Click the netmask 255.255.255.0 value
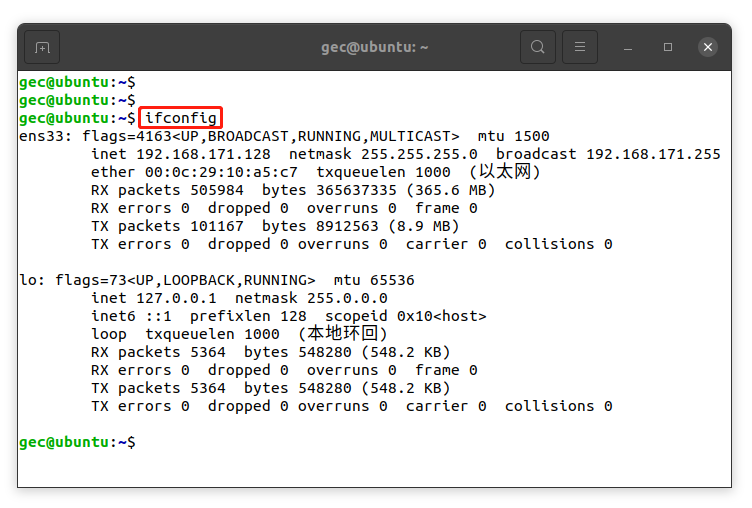 [x=419, y=154]
